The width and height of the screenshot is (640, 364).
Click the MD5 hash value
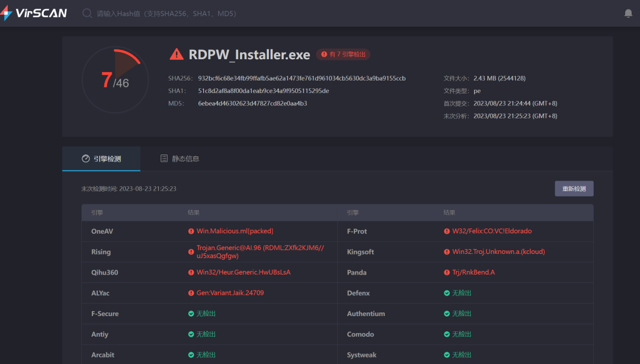[252, 104]
